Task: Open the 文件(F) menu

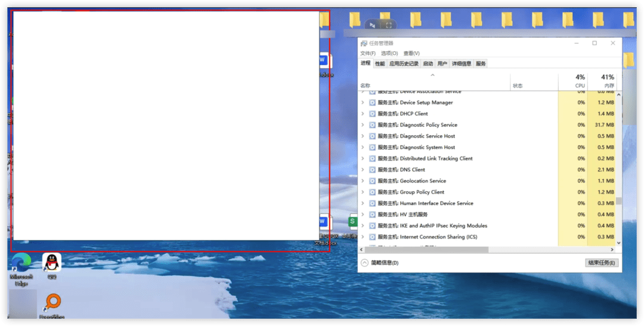Action: point(368,54)
